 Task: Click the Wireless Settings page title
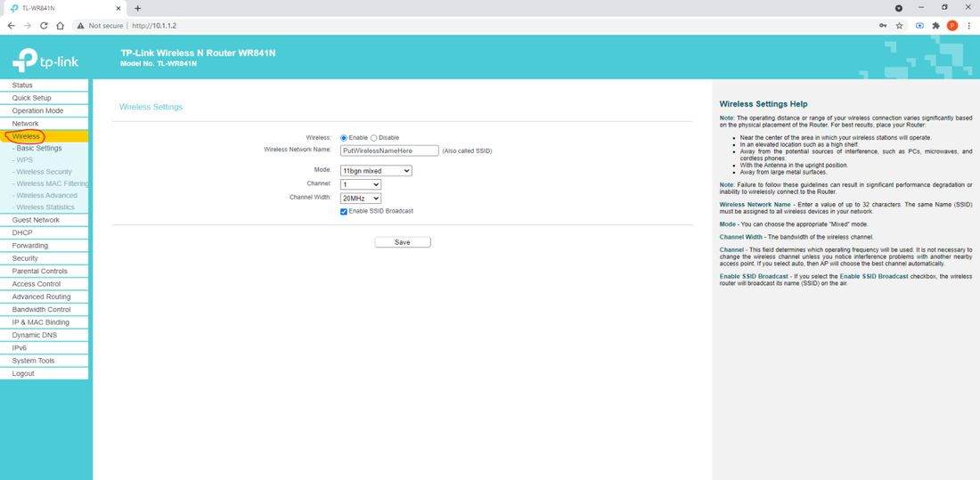point(151,107)
